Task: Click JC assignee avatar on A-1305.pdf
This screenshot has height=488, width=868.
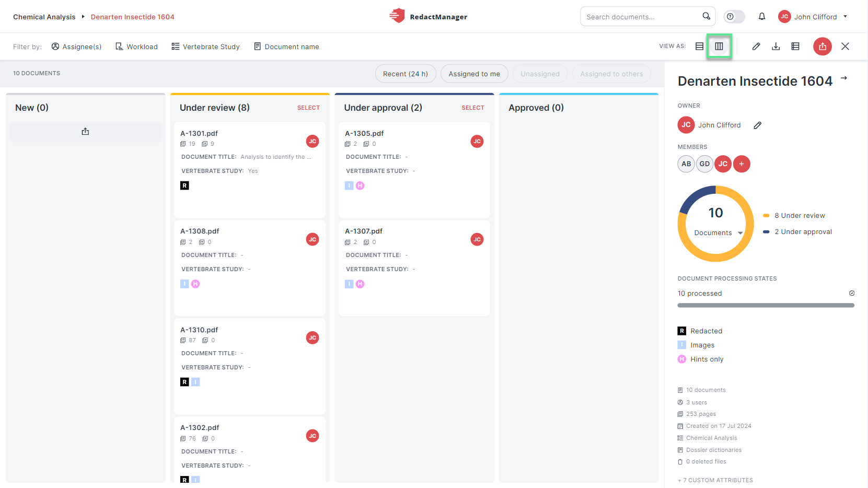Action: 477,141
